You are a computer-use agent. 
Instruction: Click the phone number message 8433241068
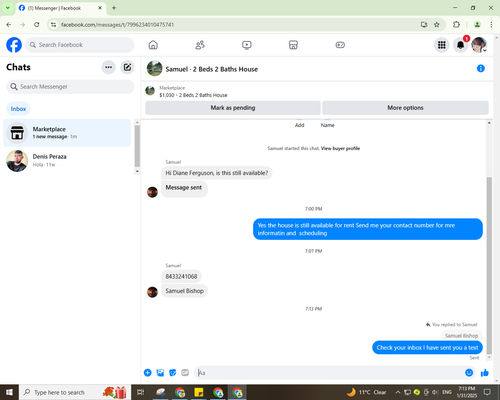pyautogui.click(x=181, y=277)
